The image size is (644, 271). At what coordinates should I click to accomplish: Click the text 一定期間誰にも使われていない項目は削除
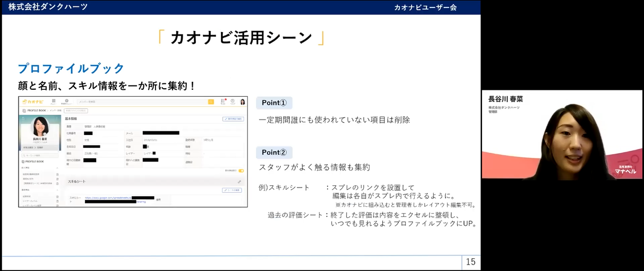pos(334,120)
